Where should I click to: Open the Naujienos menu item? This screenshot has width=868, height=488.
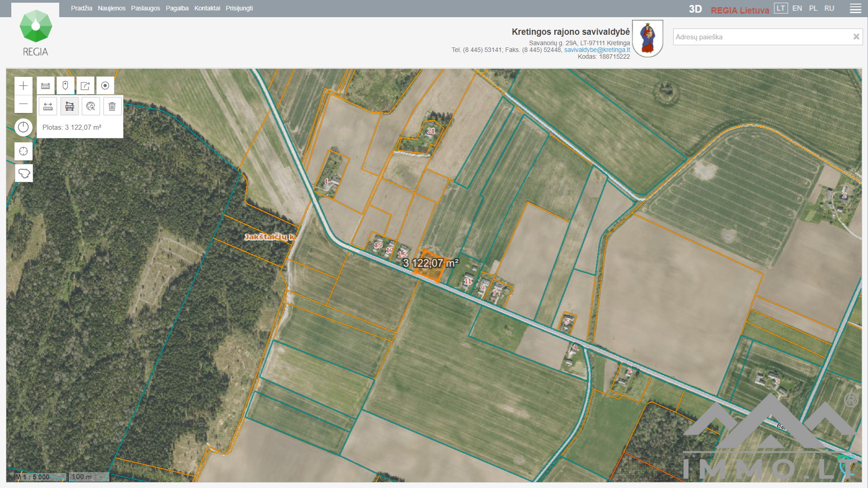pyautogui.click(x=112, y=8)
